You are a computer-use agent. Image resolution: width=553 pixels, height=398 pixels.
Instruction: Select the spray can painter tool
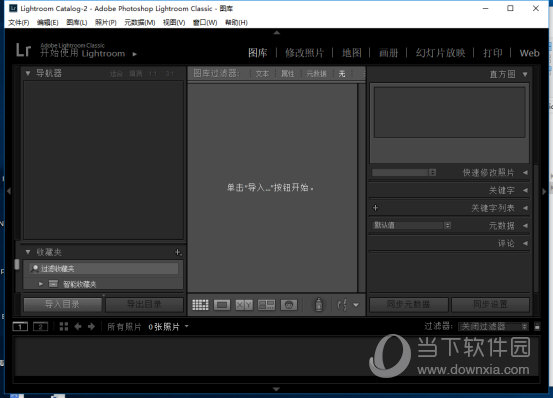(318, 304)
